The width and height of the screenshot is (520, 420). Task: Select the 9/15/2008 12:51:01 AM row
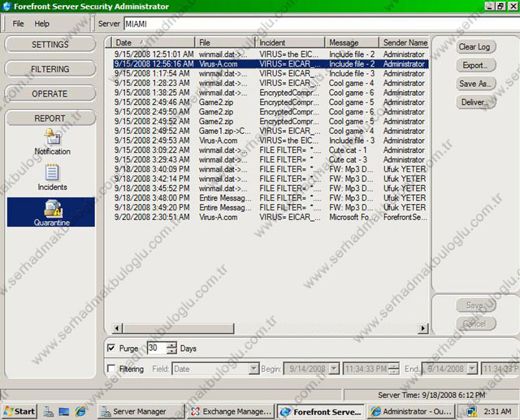click(x=271, y=54)
